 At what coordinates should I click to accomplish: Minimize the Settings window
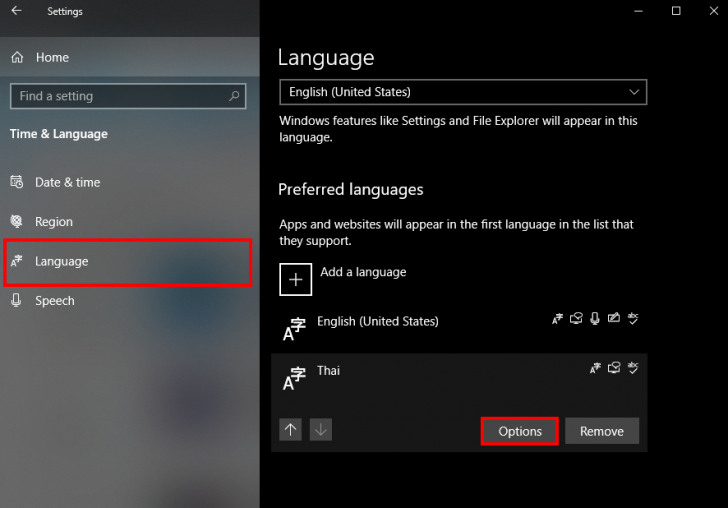pos(638,11)
